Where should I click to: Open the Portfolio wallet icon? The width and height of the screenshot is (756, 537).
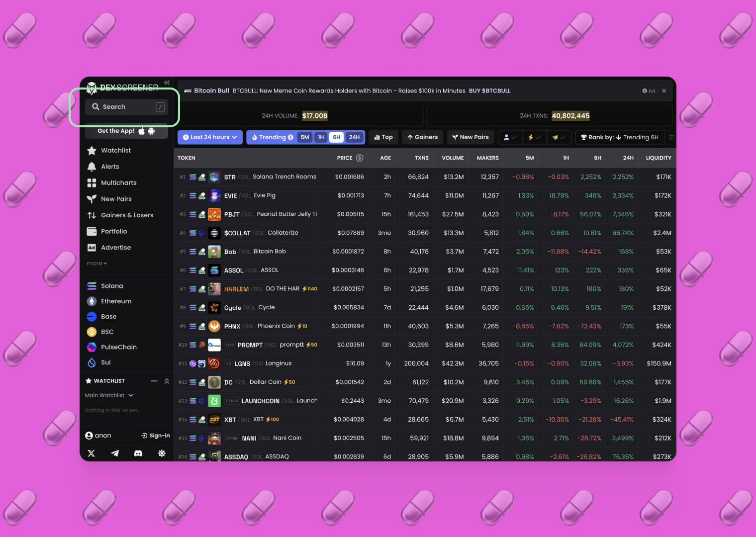pyautogui.click(x=92, y=231)
